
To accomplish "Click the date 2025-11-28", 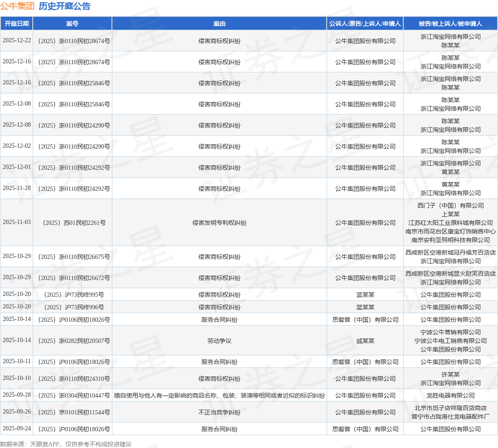I will click(17, 188).
